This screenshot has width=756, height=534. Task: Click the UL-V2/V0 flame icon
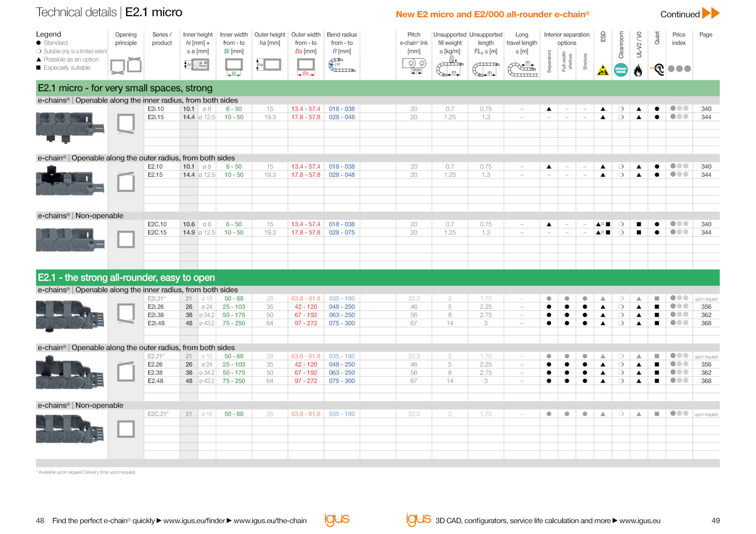(x=638, y=70)
